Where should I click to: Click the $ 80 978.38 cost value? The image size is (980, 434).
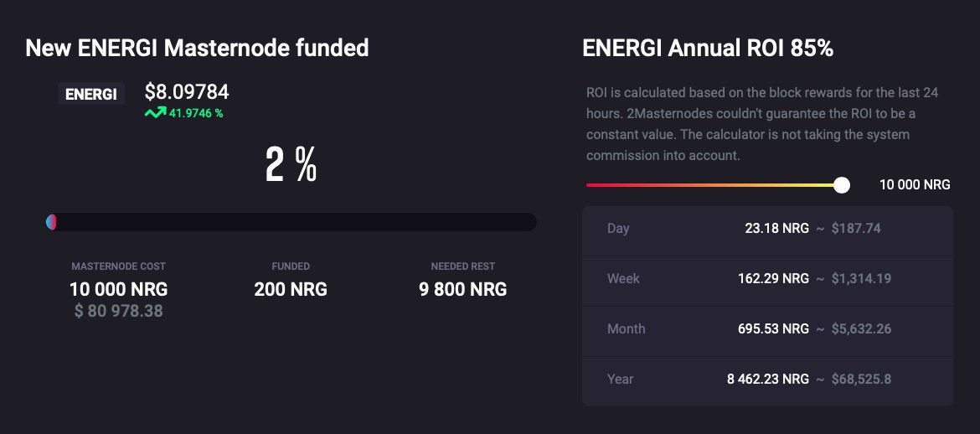[x=118, y=312]
